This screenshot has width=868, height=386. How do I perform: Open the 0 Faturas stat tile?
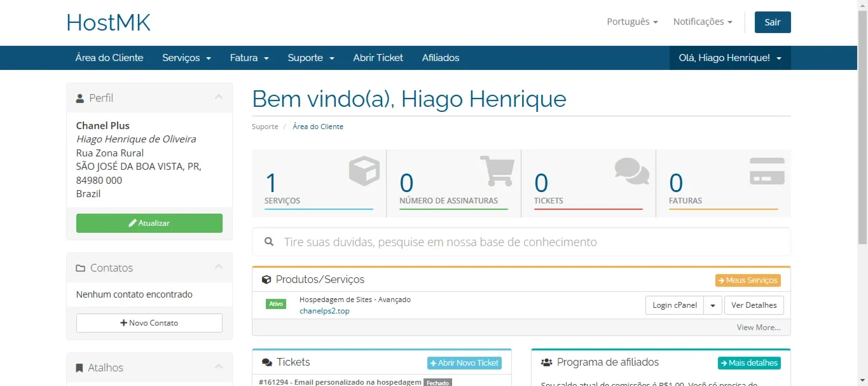coord(724,184)
